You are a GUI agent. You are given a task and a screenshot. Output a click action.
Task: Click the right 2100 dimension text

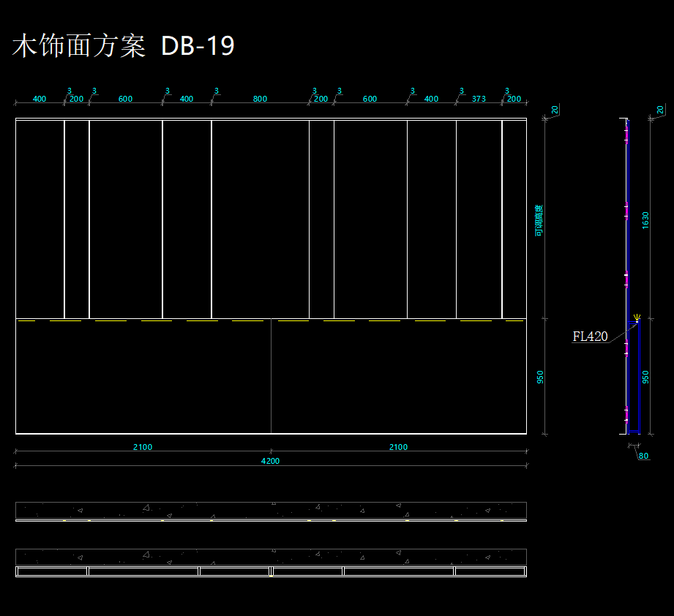coord(398,447)
